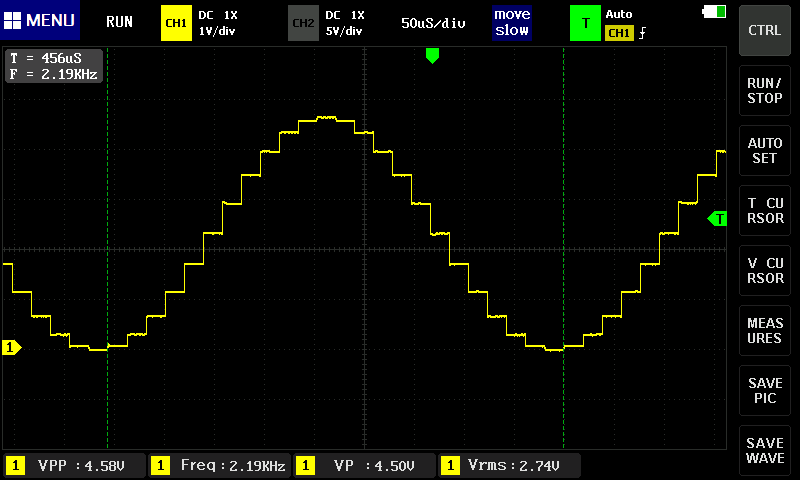Tap the Auto trigger mode label

click(619, 14)
